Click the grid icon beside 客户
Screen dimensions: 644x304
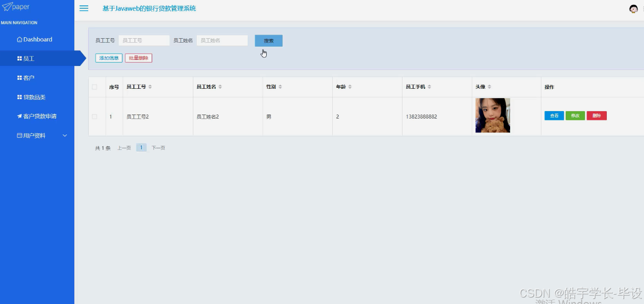click(x=19, y=78)
